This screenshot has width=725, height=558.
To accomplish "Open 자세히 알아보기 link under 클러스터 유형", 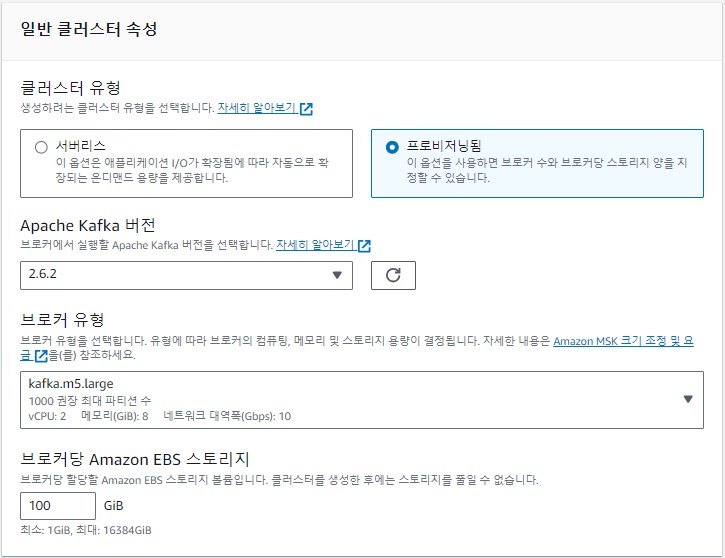I will pos(257,108).
